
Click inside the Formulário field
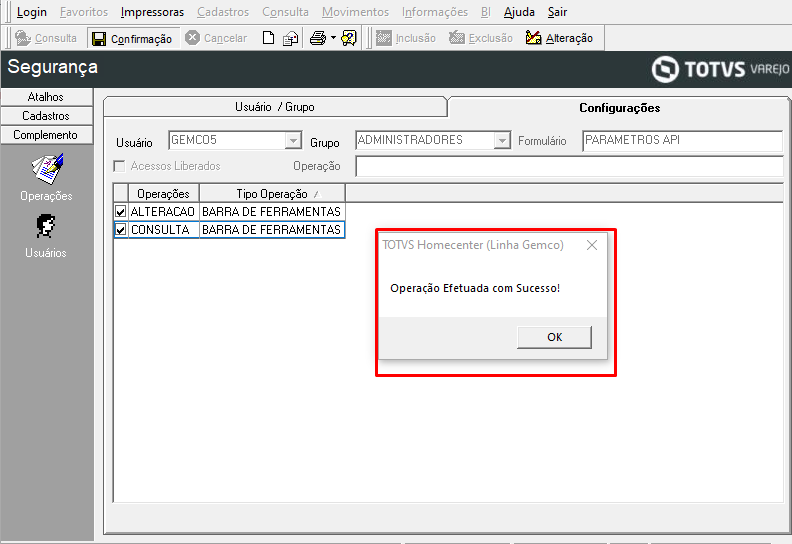[682, 140]
